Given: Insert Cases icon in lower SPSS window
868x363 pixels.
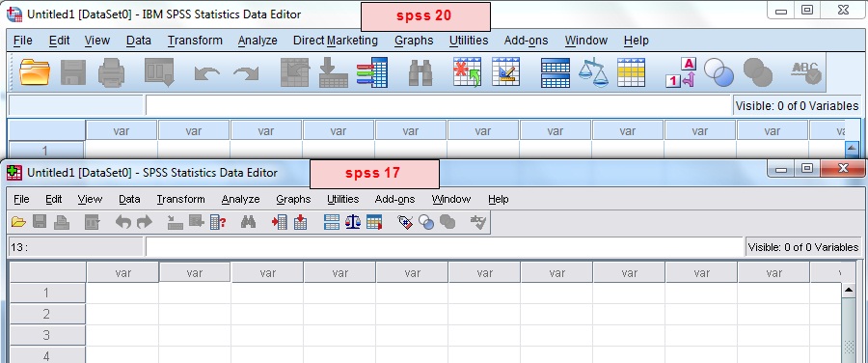Looking at the screenshot, I should point(280,223).
